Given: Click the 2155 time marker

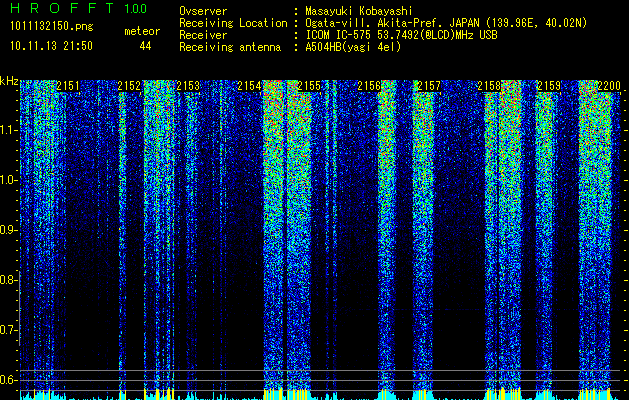Looking at the screenshot, I should [309, 86].
